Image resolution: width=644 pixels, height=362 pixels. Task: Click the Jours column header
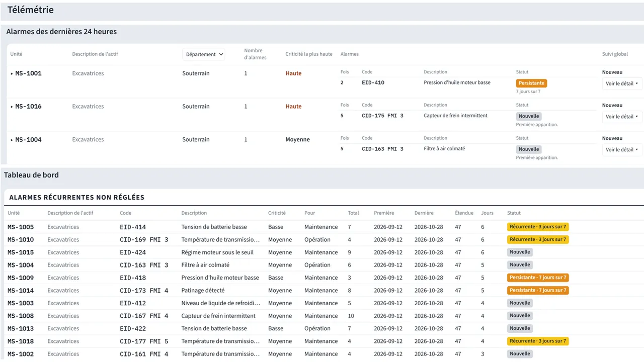[x=487, y=213]
